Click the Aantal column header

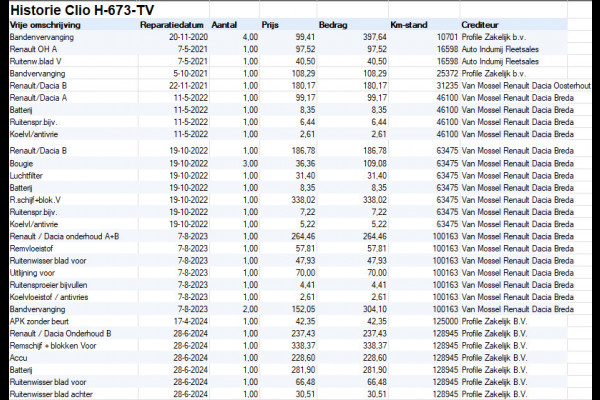coord(224,25)
